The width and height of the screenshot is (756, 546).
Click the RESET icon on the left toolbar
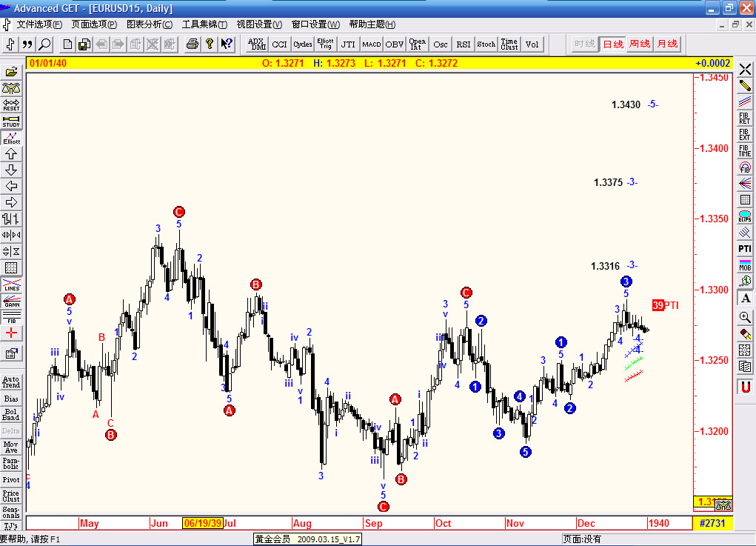point(11,104)
